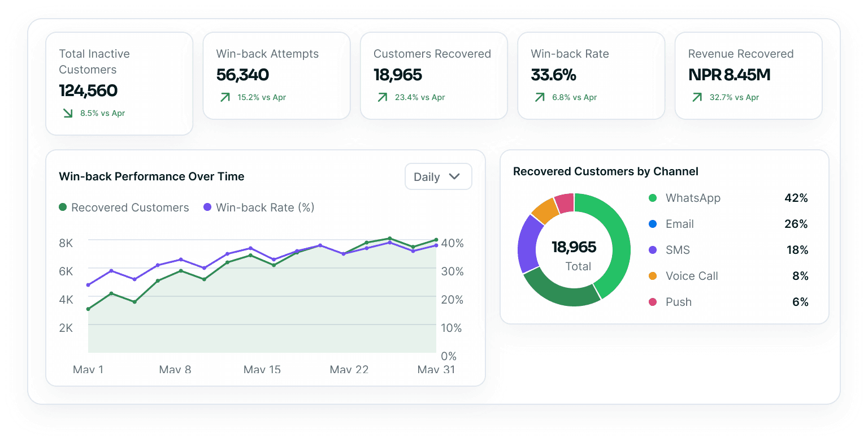
Task: Click the 2K left axis label
Action: pyautogui.click(x=66, y=328)
